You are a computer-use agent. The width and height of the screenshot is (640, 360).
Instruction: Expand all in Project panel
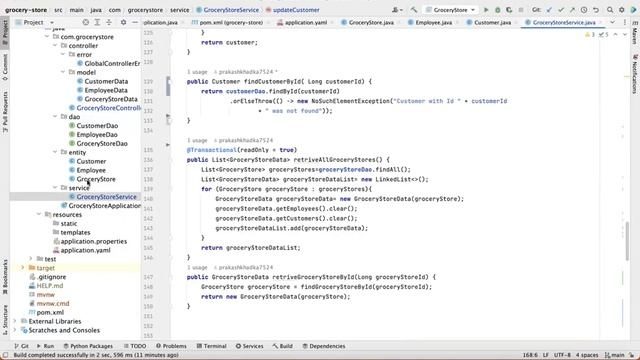click(x=97, y=22)
